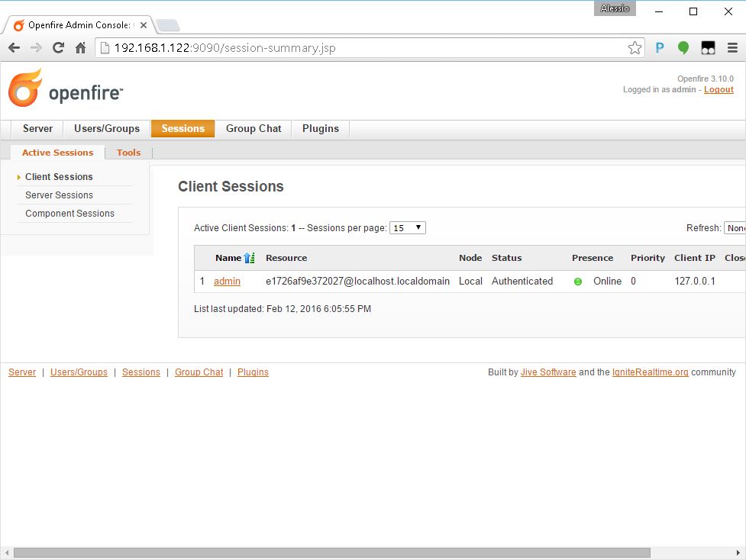The image size is (746, 560).
Task: Go to the browser home page icon
Action: pyautogui.click(x=80, y=48)
